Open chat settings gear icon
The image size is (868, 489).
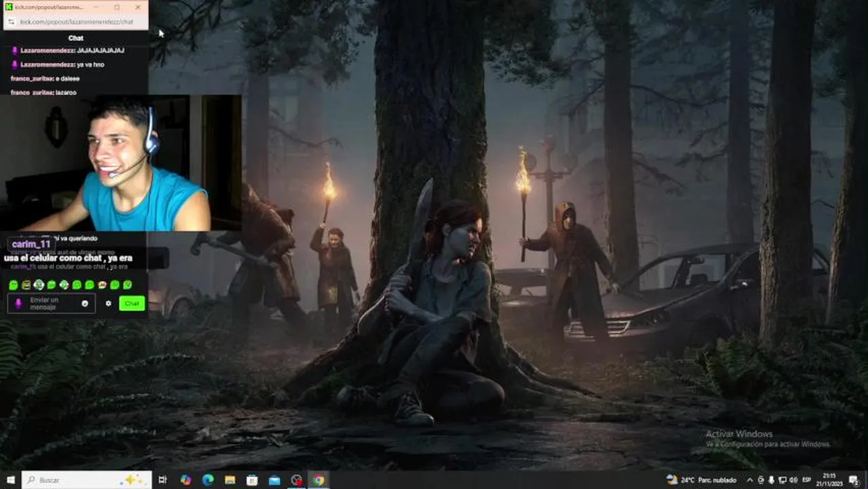[108, 304]
